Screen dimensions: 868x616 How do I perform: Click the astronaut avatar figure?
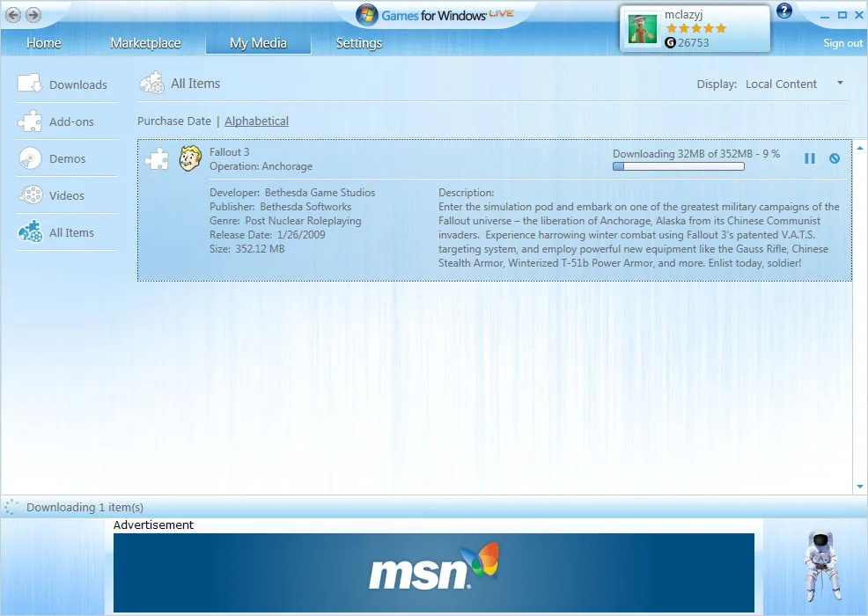[822, 566]
